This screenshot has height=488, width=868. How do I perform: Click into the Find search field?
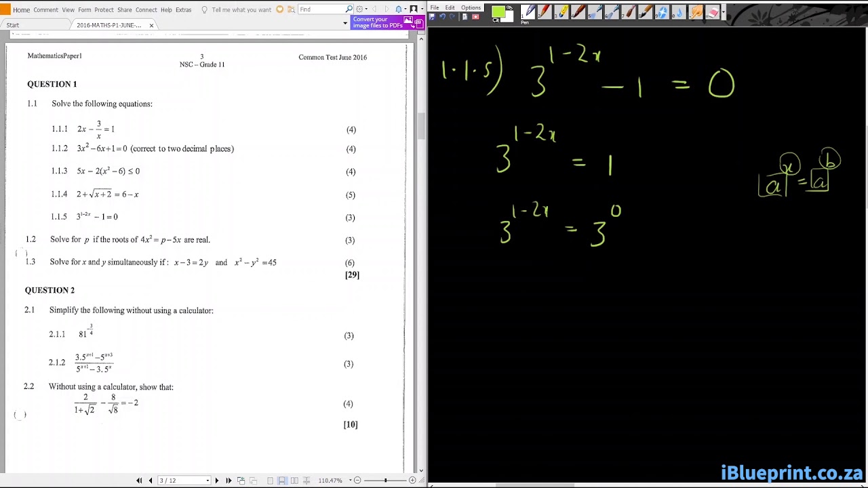(x=321, y=9)
